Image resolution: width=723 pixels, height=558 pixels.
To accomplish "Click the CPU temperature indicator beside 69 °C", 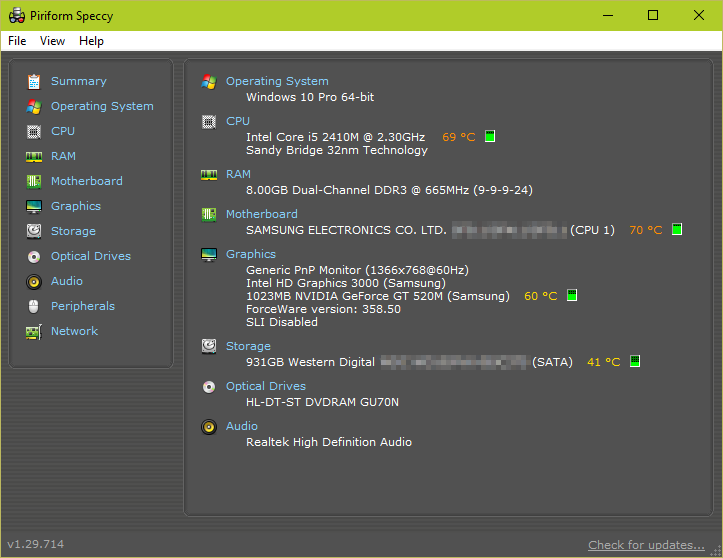I will point(490,136).
